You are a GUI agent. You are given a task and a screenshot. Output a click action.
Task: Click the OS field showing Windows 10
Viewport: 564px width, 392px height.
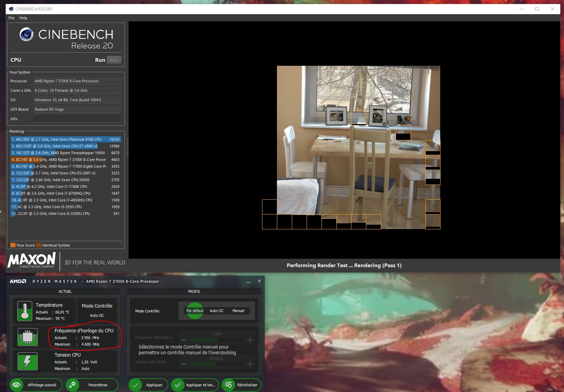[77, 100]
